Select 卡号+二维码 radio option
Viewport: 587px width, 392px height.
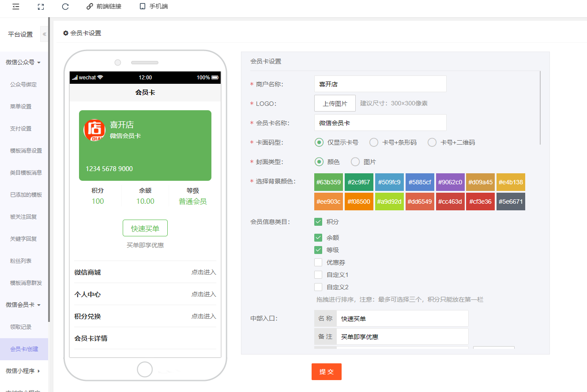pos(432,142)
